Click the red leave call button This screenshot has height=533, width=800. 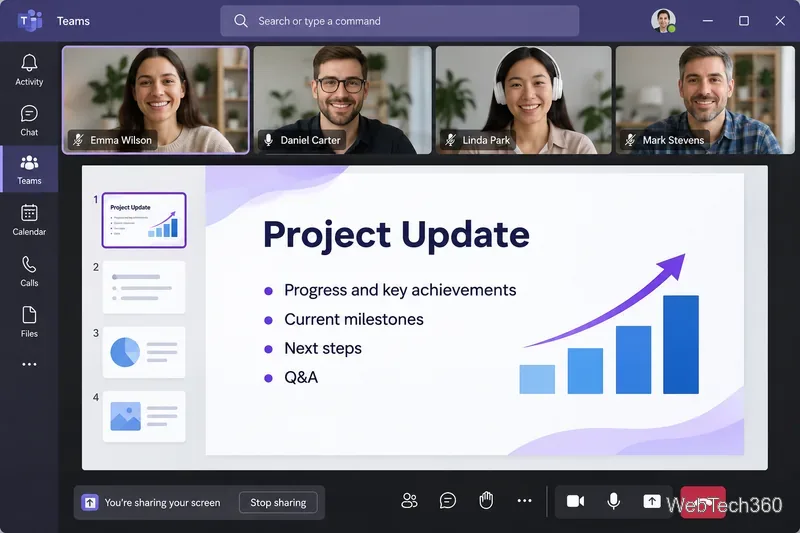(x=703, y=502)
